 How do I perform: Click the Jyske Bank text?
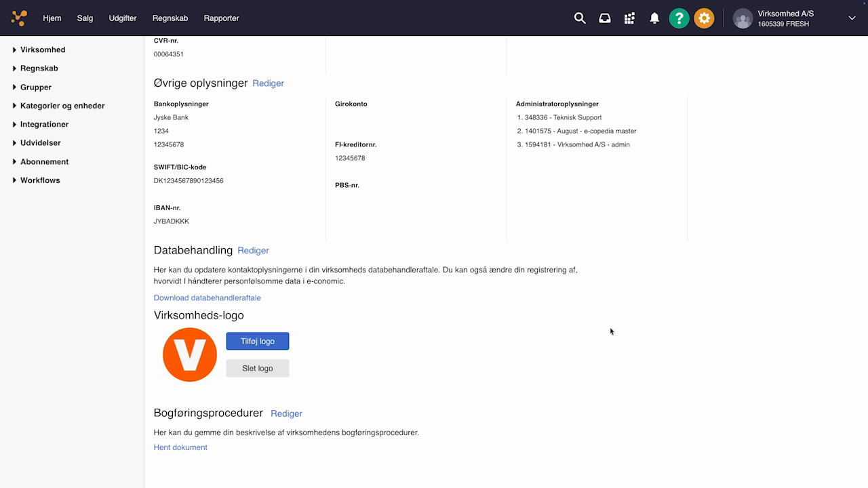point(171,117)
